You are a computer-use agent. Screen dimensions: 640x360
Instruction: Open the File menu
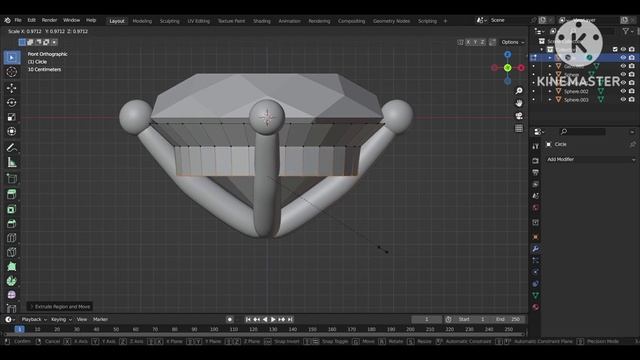tap(18, 20)
